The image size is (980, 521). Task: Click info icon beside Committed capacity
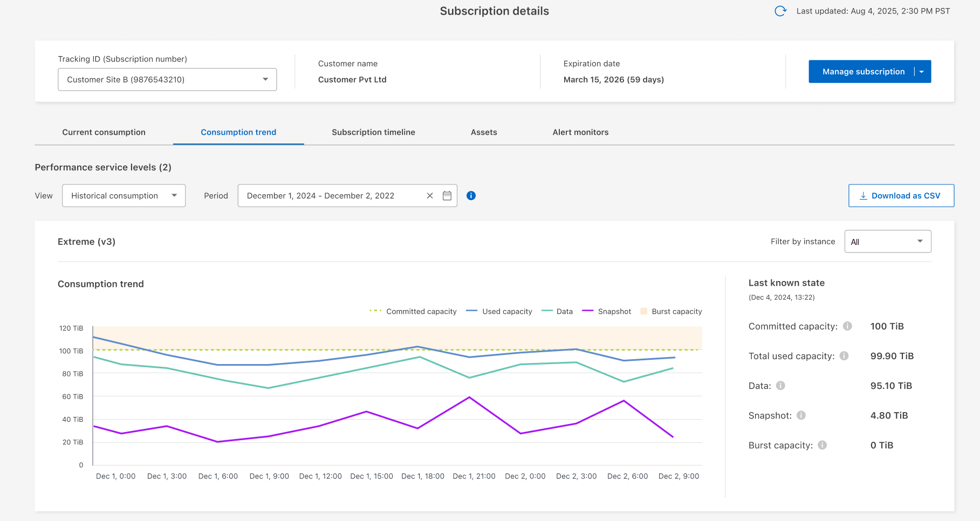[x=847, y=326]
